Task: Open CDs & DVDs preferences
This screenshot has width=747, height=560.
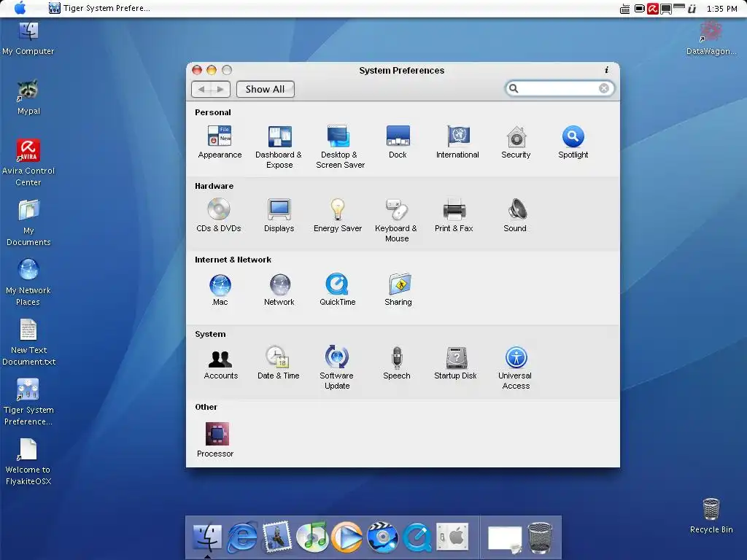Action: pyautogui.click(x=219, y=216)
